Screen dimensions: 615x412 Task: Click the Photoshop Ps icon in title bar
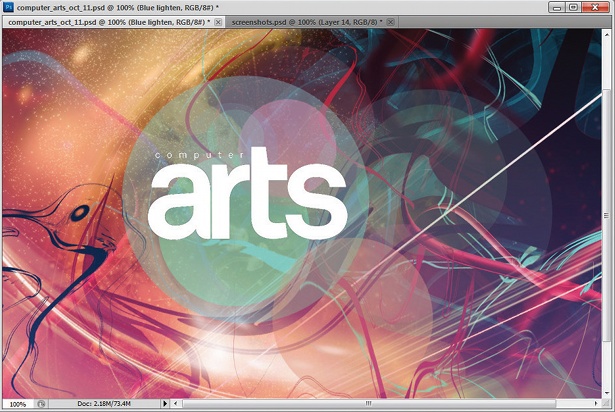(x=8, y=7)
